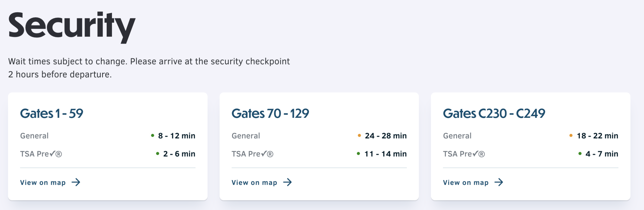Click the Gates 1 - 59 card title
This screenshot has width=644, height=210.
52,114
